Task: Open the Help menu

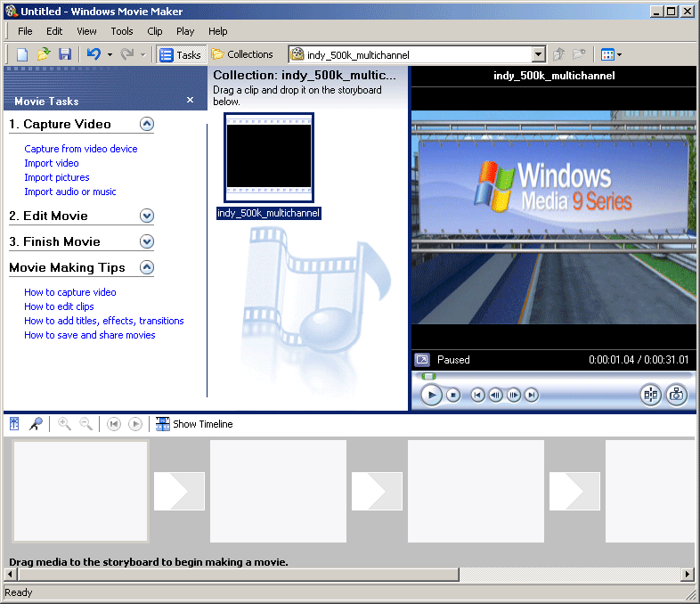Action: click(218, 31)
